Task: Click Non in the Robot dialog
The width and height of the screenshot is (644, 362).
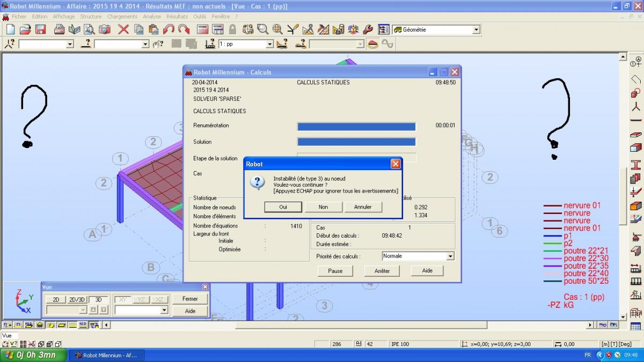Action: 323,207
